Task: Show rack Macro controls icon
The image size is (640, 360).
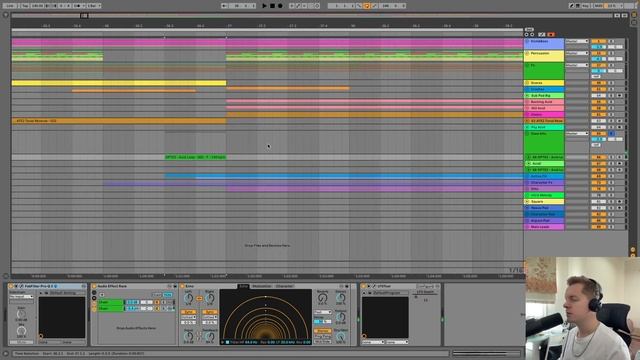Action: click(x=94, y=293)
